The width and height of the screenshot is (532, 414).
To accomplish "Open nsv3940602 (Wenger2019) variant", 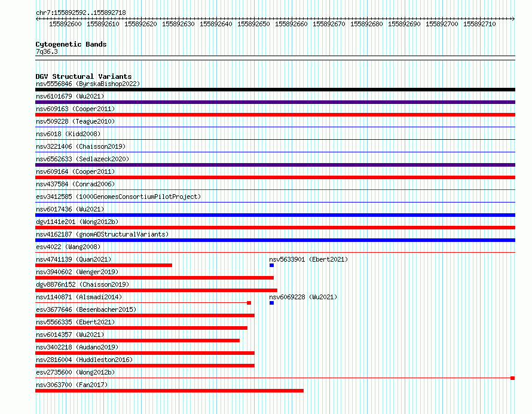I will click(77, 272).
